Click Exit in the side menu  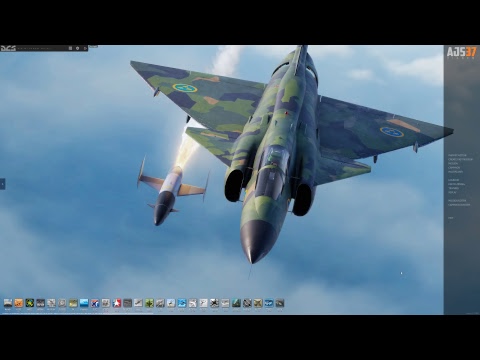(451, 218)
